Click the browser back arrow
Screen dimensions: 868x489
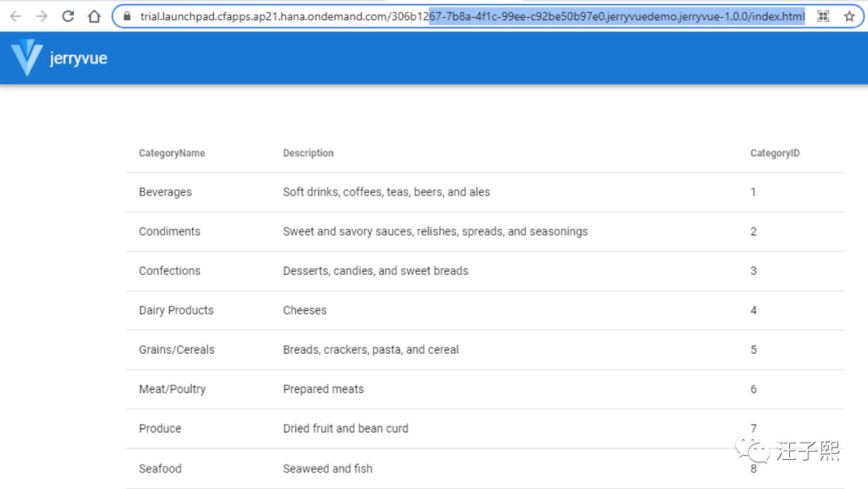[15, 17]
